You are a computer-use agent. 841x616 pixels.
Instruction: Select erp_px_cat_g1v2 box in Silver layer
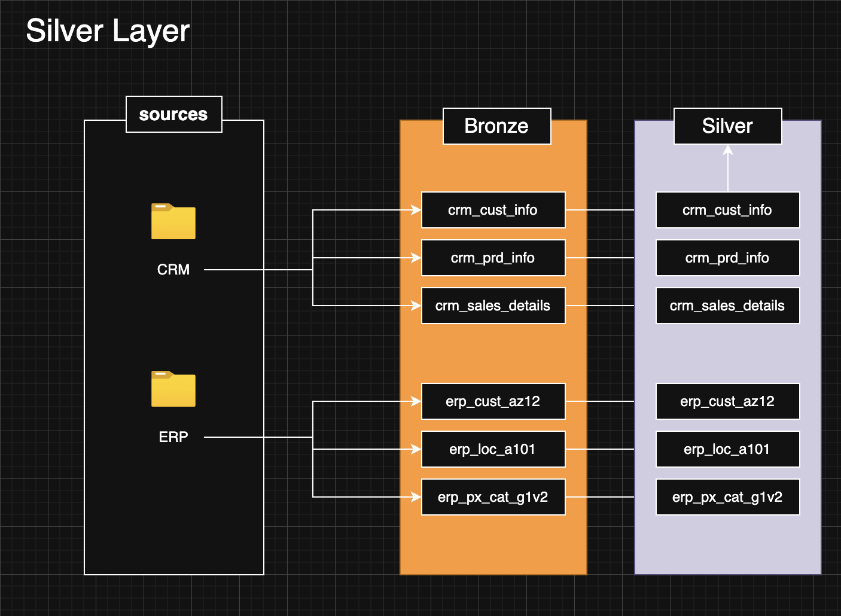pyautogui.click(x=727, y=497)
